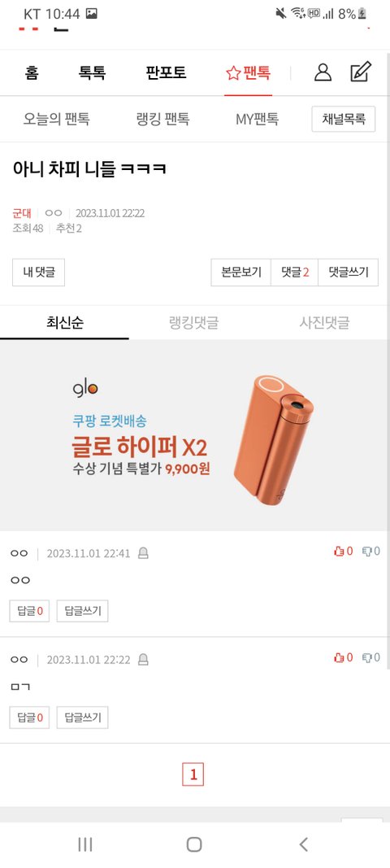This screenshot has height=868, width=390.
Task: Tap the Android back navigation button
Action: point(303,844)
